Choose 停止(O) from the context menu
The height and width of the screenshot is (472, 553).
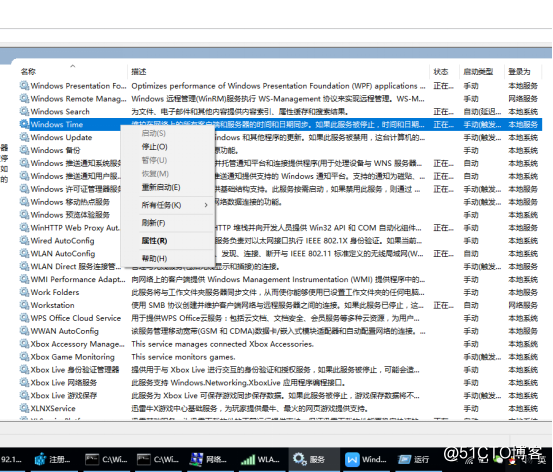[154, 147]
